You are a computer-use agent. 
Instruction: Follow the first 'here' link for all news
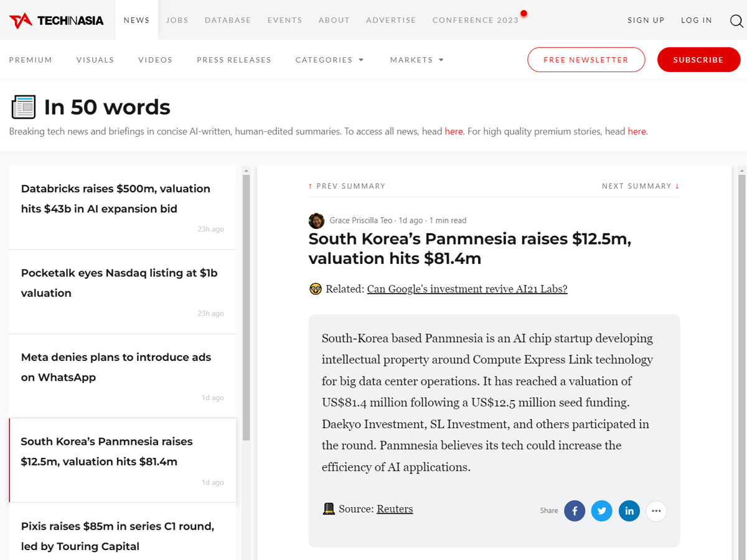[x=454, y=131]
